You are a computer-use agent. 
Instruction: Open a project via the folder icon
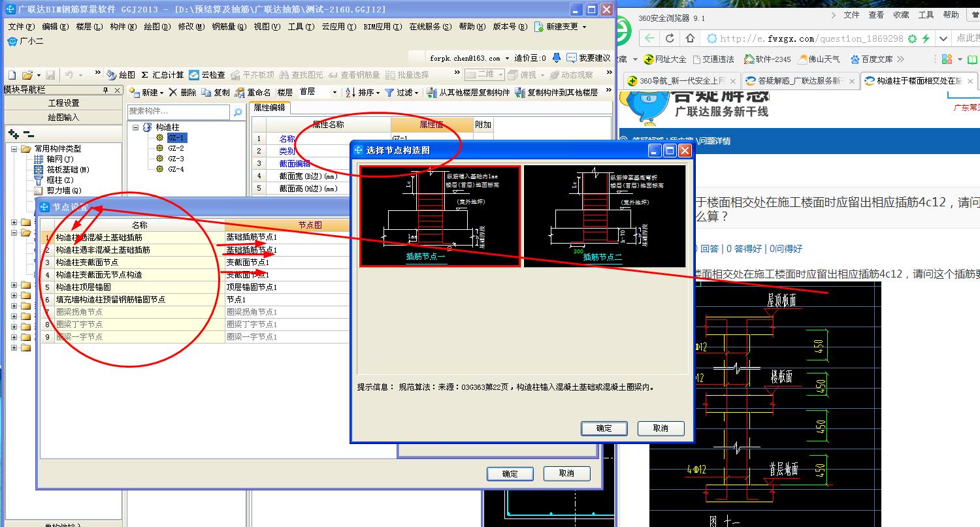click(27, 75)
